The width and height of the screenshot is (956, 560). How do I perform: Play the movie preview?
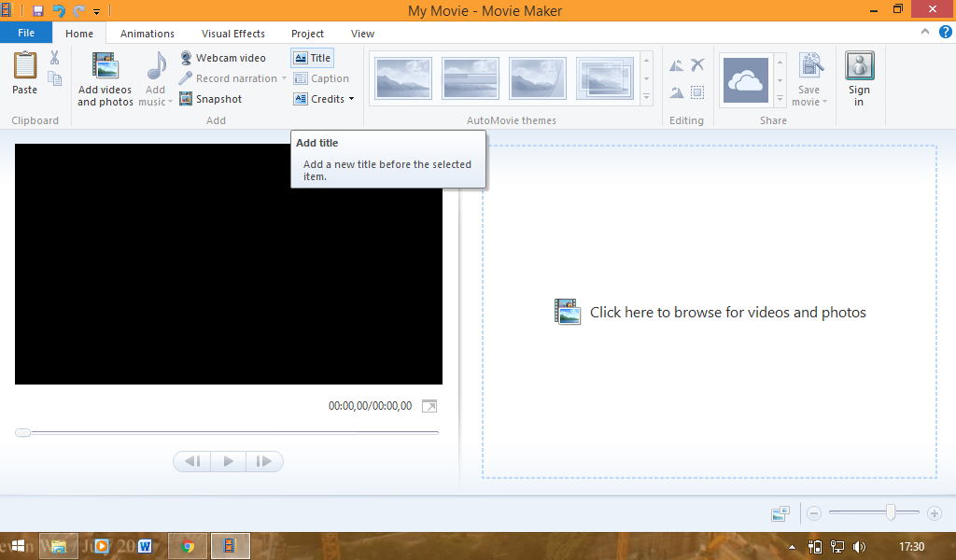pos(228,461)
